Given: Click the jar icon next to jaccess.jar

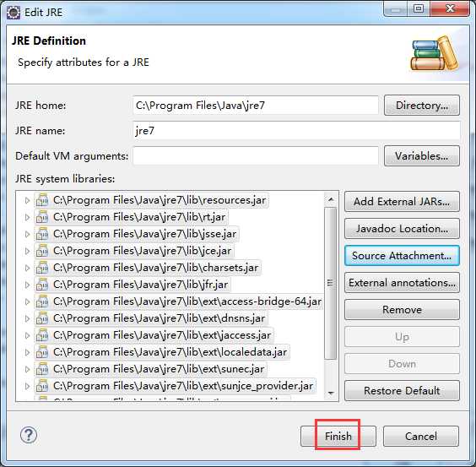Looking at the screenshot, I should (x=42, y=335).
